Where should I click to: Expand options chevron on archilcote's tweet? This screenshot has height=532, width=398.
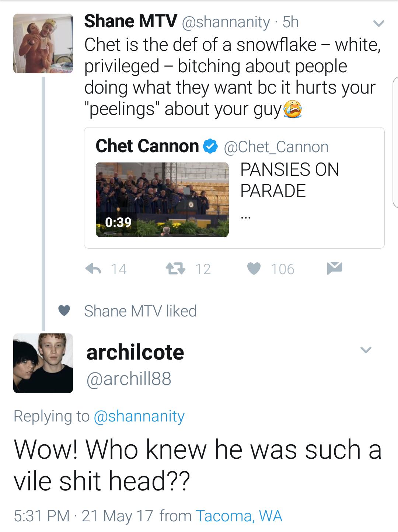366,350
